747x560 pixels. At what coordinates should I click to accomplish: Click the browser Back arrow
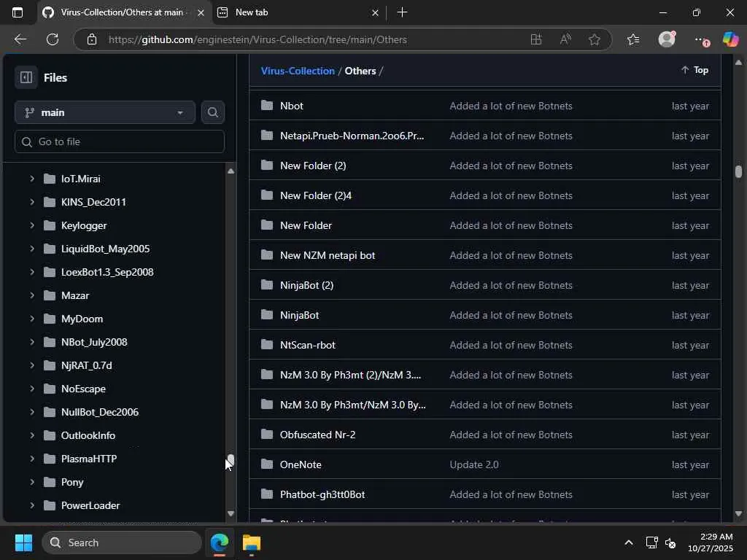pos(20,39)
